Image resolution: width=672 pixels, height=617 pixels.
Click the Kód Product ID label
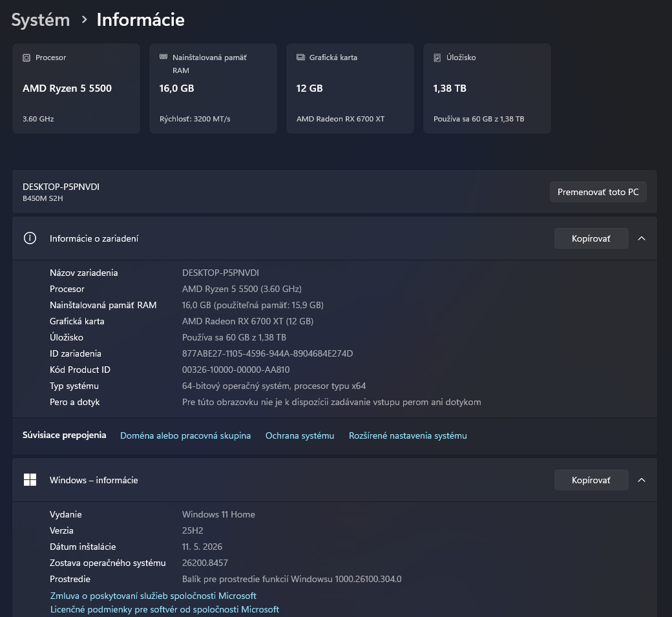click(79, 370)
